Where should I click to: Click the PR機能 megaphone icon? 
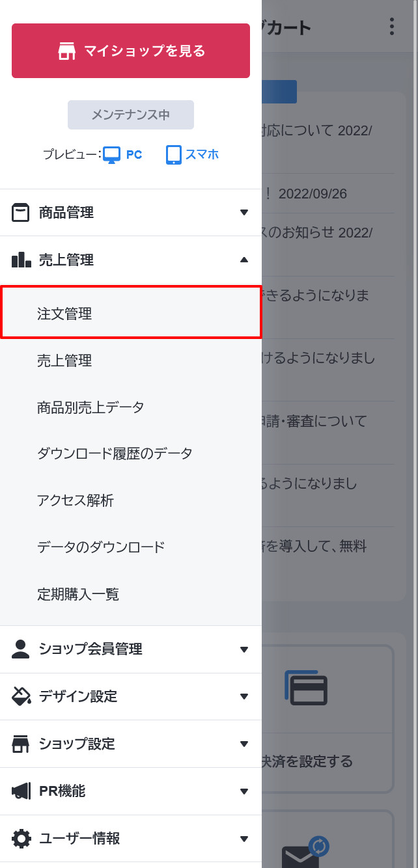pyautogui.click(x=21, y=791)
